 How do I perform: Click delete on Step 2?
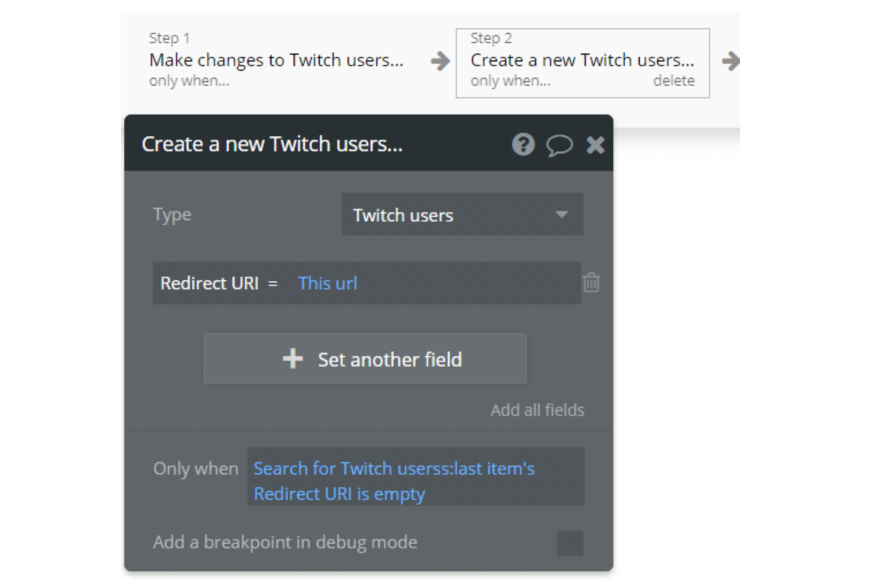[x=673, y=81]
